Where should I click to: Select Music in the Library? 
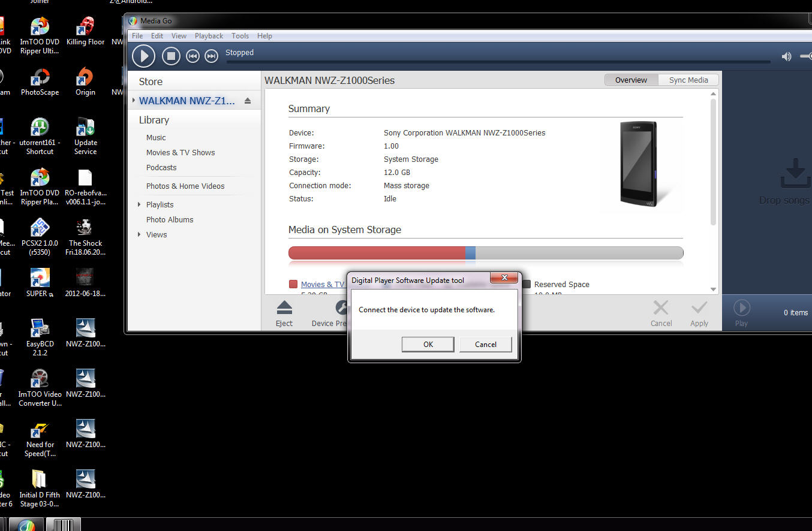click(x=156, y=137)
